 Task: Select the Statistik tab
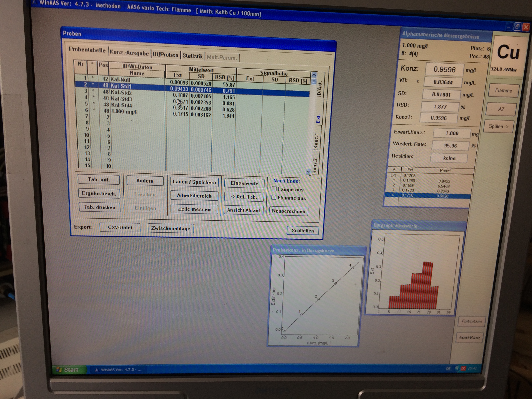coord(192,56)
